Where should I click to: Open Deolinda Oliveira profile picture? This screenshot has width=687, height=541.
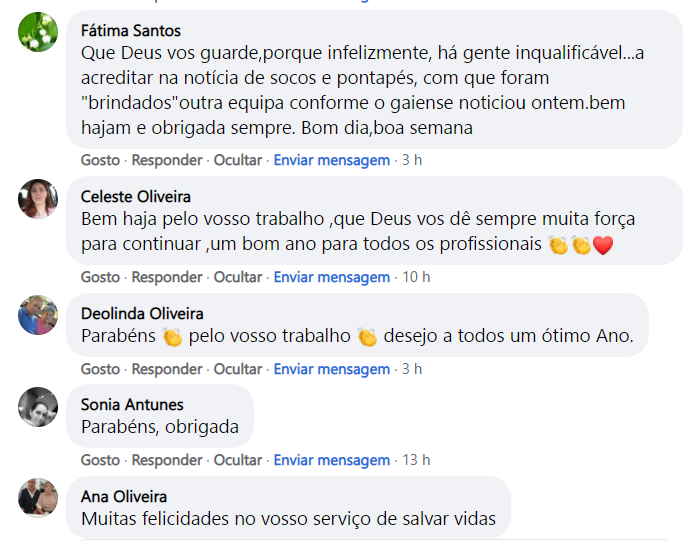39,315
